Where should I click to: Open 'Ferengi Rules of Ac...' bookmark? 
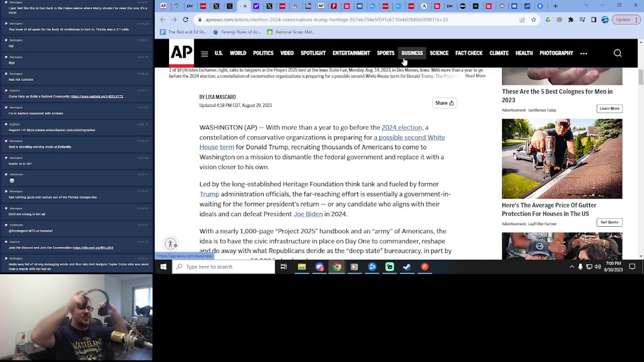point(237,32)
